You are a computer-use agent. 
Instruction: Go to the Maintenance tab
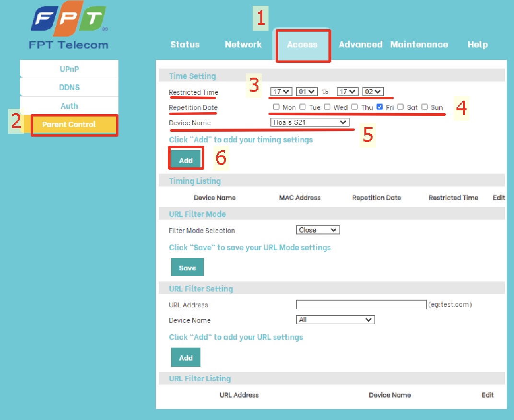[x=419, y=45]
